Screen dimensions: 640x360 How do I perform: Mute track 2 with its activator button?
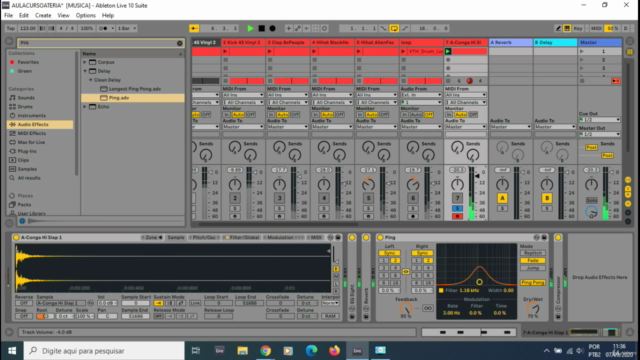click(x=235, y=198)
